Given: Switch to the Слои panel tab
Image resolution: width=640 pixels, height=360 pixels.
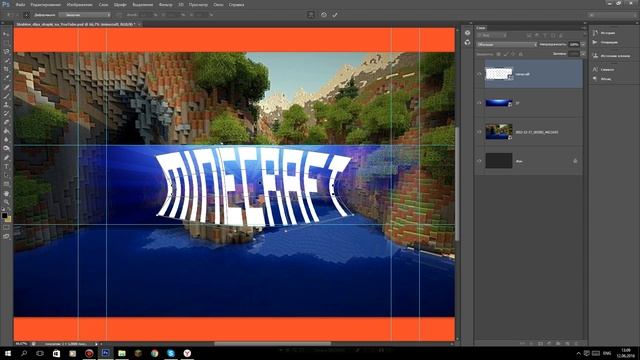Looking at the screenshot, I should click(x=481, y=28).
